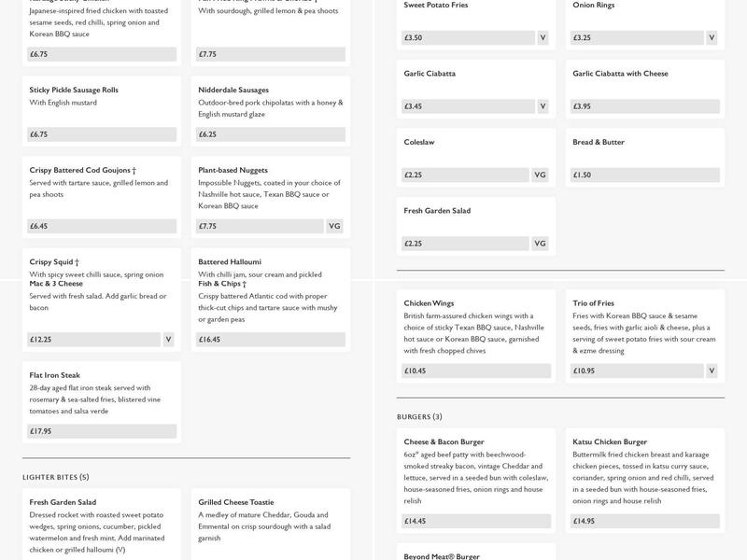The height and width of the screenshot is (560, 747).
Task: Open the Beyond Meat Burger heading
Action: (x=442, y=556)
